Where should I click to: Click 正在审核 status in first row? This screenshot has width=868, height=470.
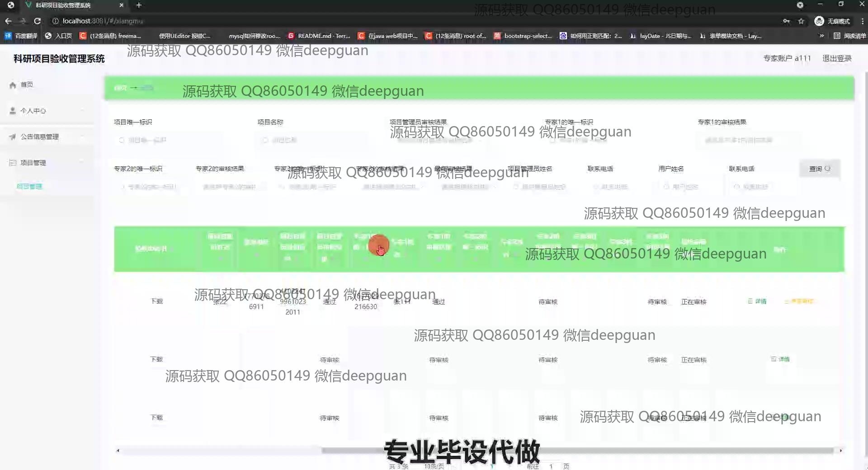point(694,301)
